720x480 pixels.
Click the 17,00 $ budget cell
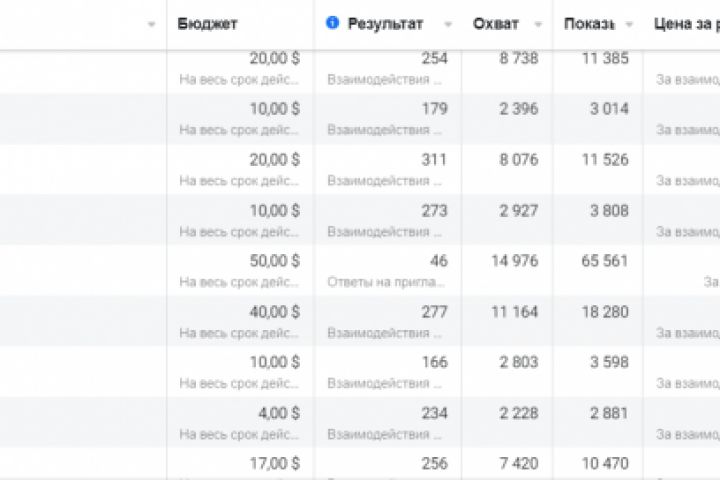pos(274,464)
